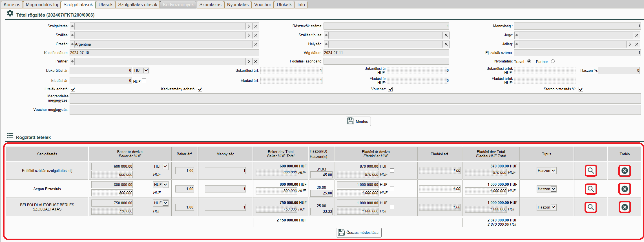Open the Szolgáltatás lookup arrow
This screenshot has height=242, width=644.
coord(249,26)
